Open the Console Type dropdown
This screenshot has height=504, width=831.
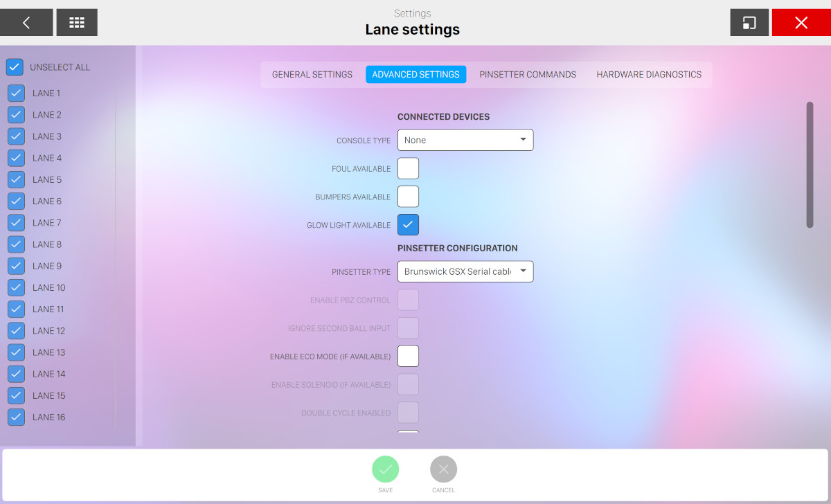coord(465,140)
